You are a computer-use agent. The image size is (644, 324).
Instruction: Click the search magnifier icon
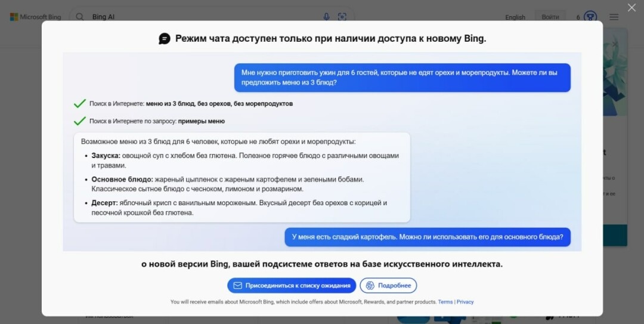click(80, 17)
